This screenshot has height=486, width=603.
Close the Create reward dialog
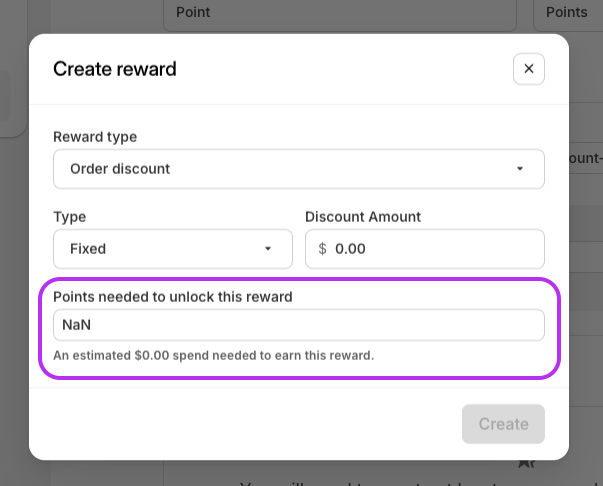(x=528, y=69)
